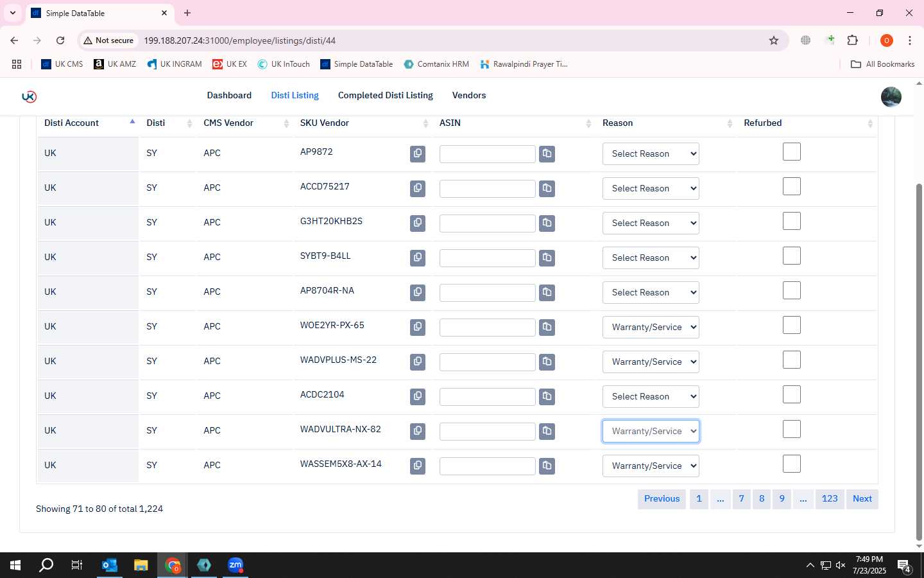Tick Refurbed checkbox for AP8704R-NA
Image resolution: width=924 pixels, height=578 pixels.
[x=792, y=291]
